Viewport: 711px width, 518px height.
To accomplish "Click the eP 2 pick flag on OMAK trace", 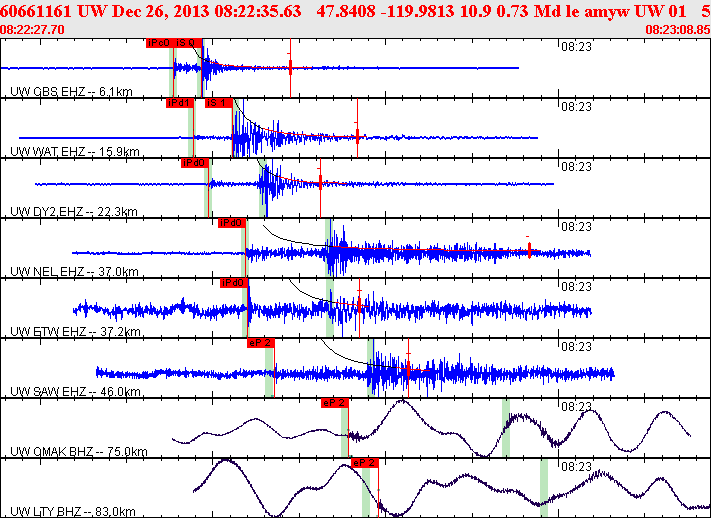I will (335, 403).
